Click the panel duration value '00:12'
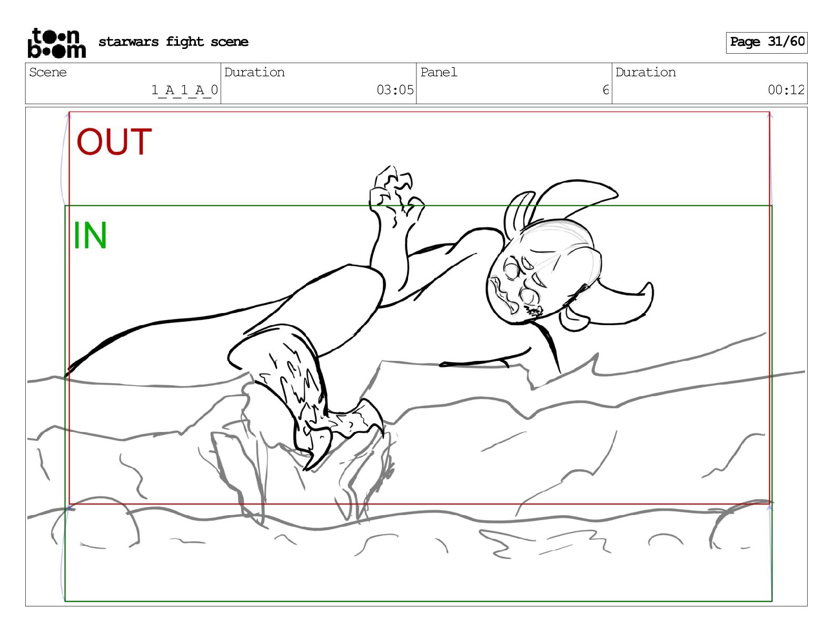Viewport: 834px width, 644px height. [x=786, y=90]
